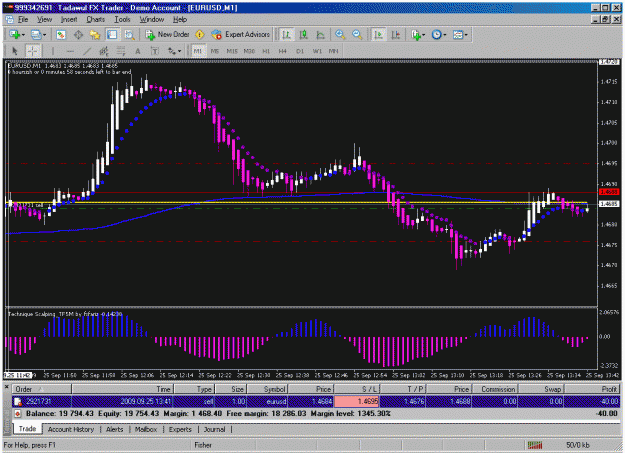This screenshot has height=453, width=625.
Task: Expand the Profiles dropdown arrow
Action: tap(44, 35)
